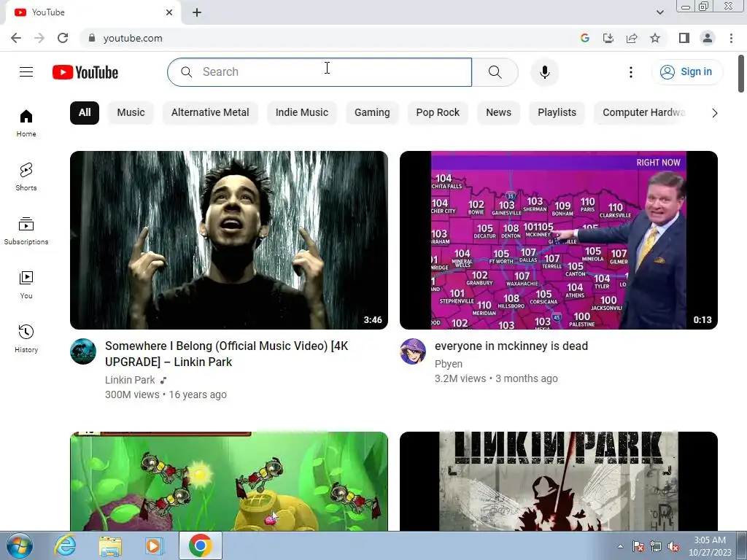Viewport: 747px width, 560px height.
Task: Go back with browser back arrow
Action: pyautogui.click(x=16, y=38)
